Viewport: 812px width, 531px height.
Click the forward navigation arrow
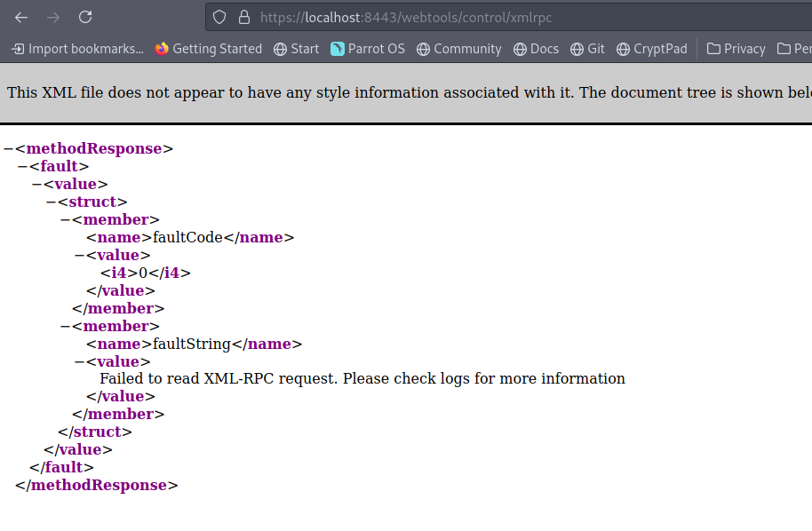tap(53, 17)
